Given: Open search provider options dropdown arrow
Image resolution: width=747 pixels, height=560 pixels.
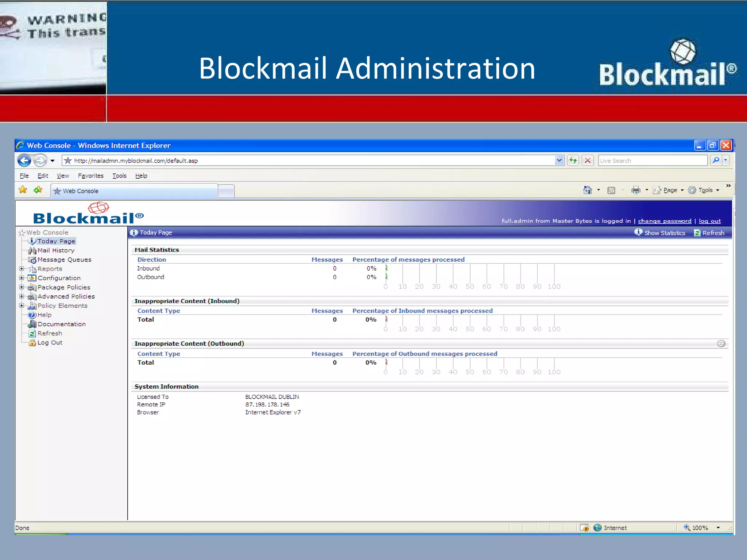Looking at the screenshot, I should pyautogui.click(x=725, y=160).
